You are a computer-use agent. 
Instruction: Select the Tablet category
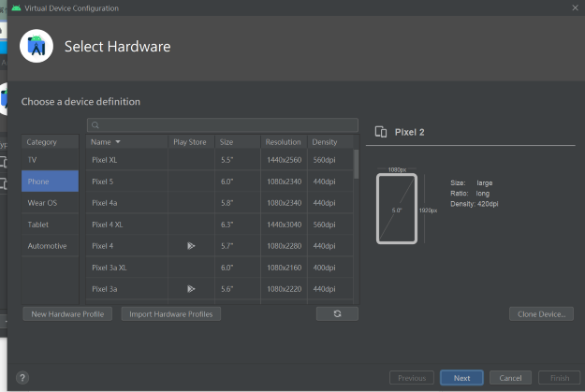click(x=50, y=225)
